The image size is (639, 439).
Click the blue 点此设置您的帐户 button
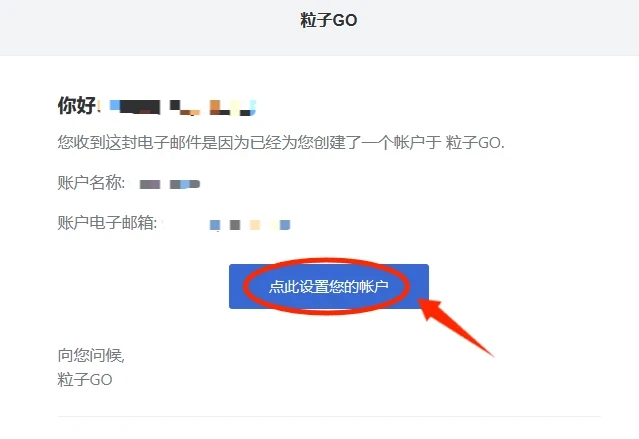328,286
